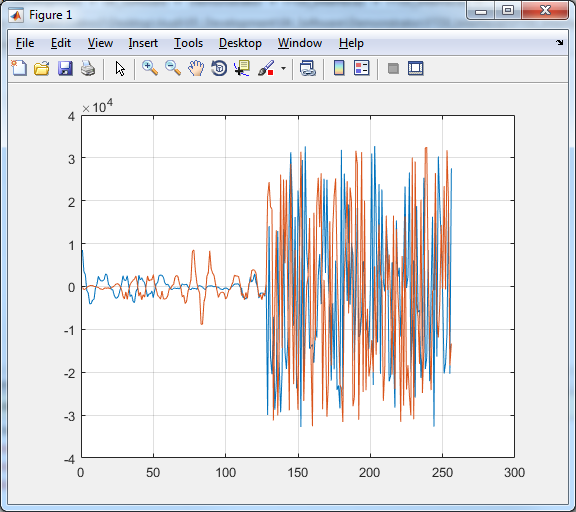Select the Pan hand tool
576x512 pixels.
196,68
